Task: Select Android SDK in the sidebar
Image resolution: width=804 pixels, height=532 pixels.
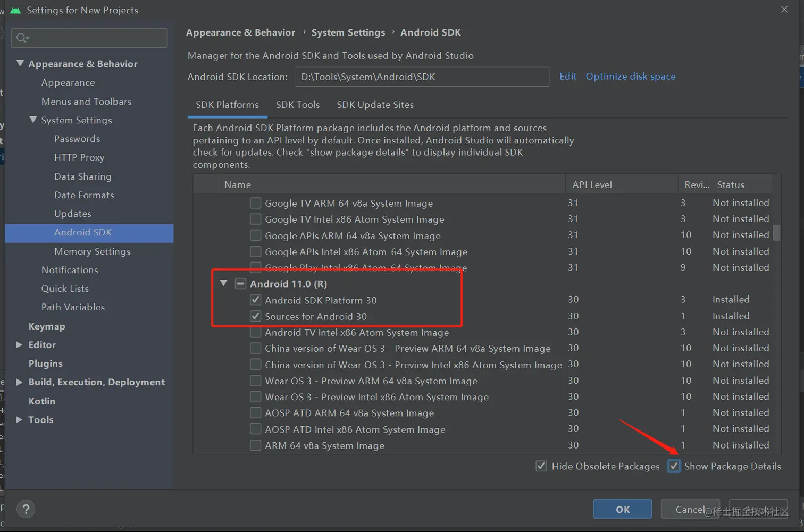Action: point(89,233)
